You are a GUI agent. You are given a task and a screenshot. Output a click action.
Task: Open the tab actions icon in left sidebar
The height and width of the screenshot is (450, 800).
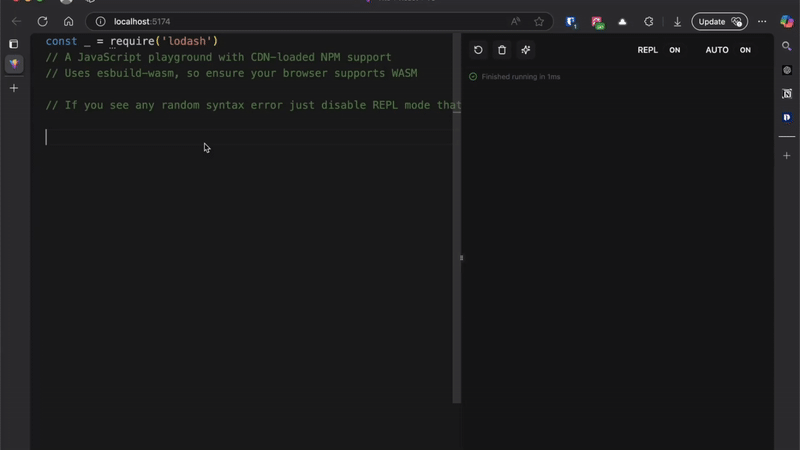tap(14, 44)
